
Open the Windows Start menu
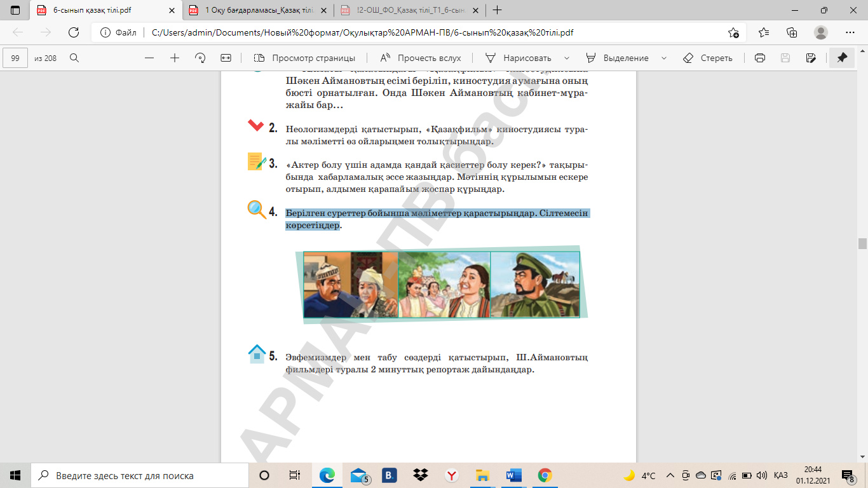[x=15, y=475]
